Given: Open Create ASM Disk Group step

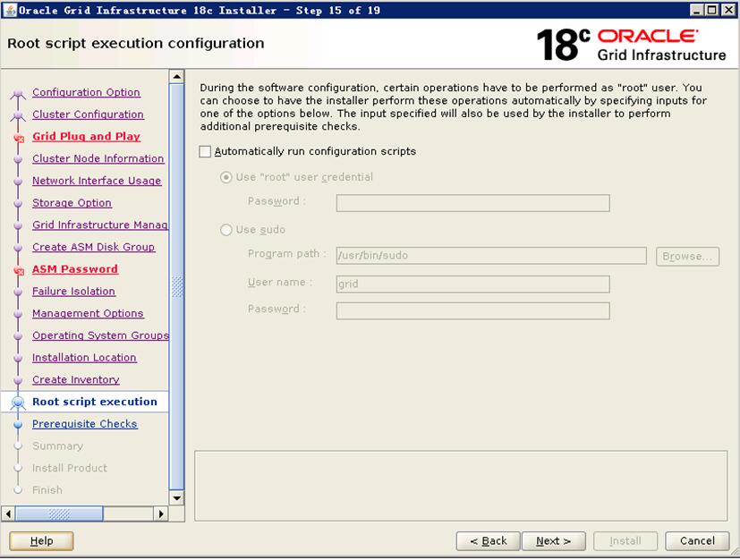Looking at the screenshot, I should pyautogui.click(x=93, y=247).
